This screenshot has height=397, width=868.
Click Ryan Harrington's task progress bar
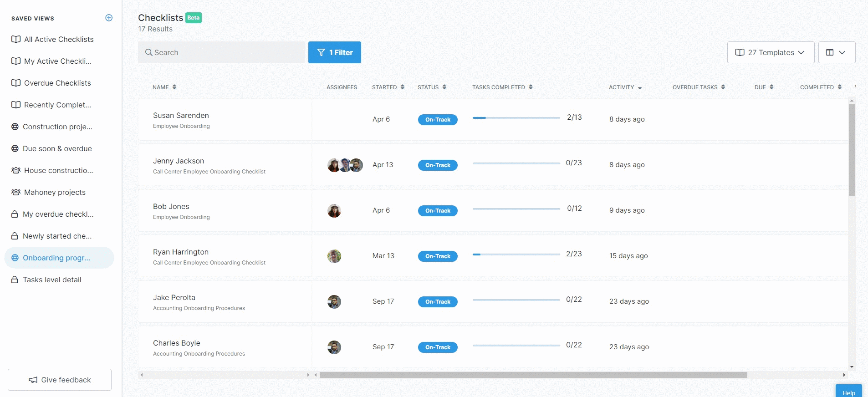click(516, 254)
